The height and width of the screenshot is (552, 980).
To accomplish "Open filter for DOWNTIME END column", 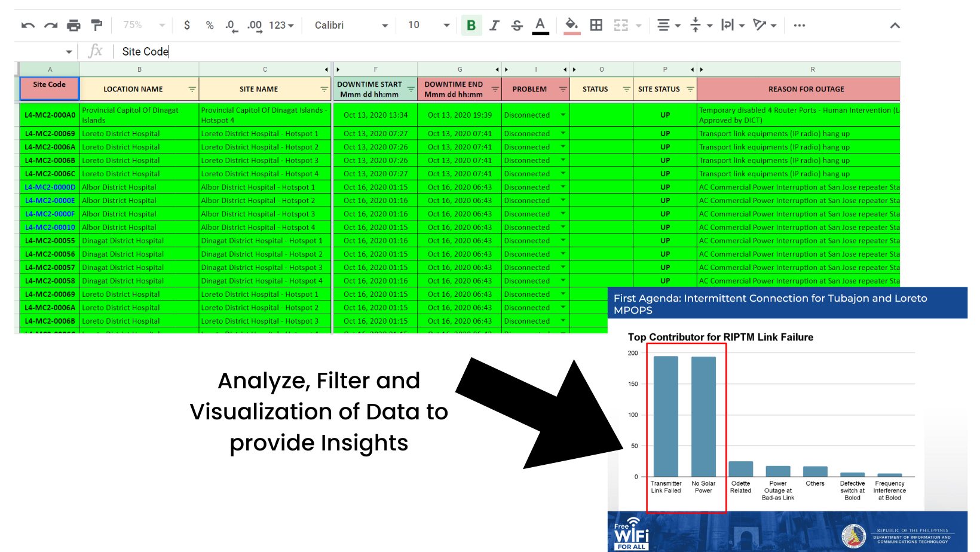I will pos(495,89).
